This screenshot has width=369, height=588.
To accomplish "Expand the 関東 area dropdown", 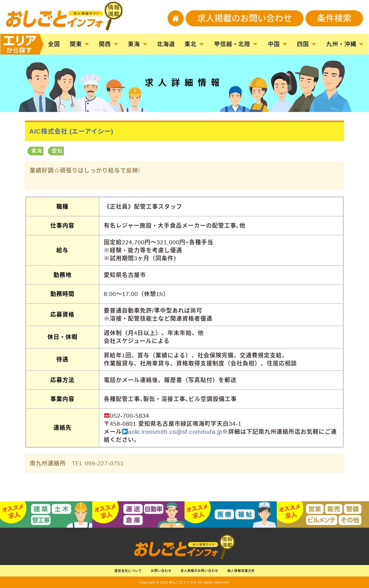I will tap(79, 44).
